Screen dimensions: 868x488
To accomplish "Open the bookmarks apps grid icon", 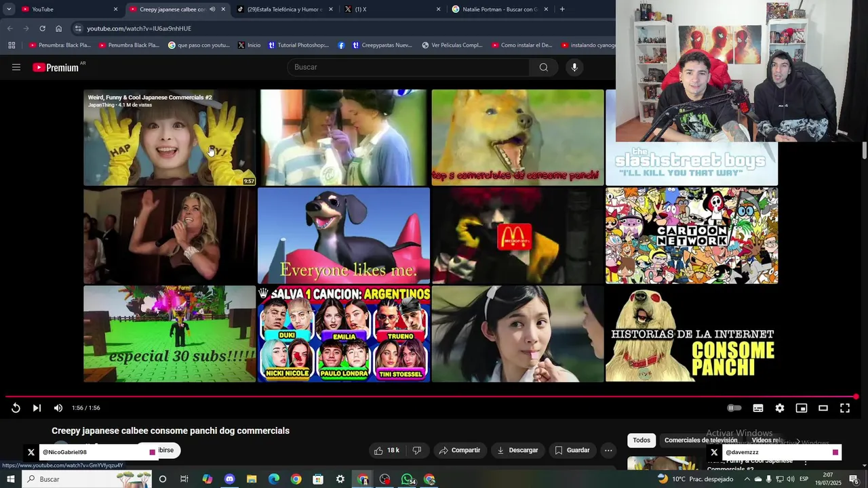I will [12, 45].
